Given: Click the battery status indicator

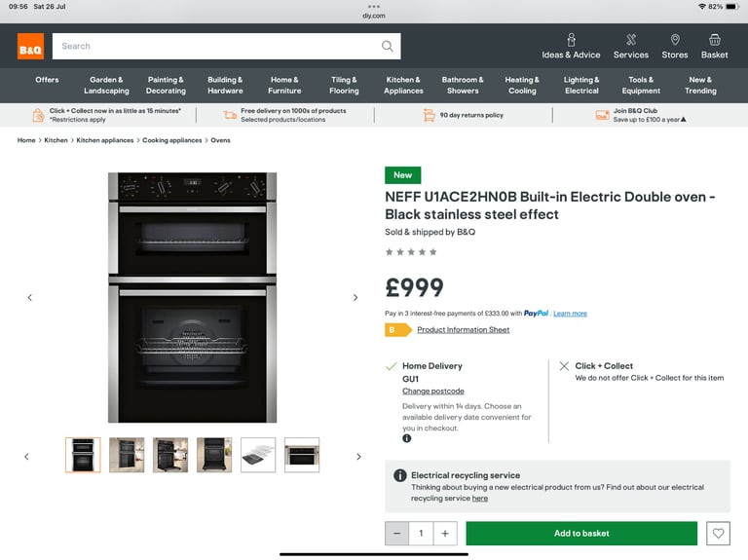Looking at the screenshot, I should pyautogui.click(x=732, y=7).
